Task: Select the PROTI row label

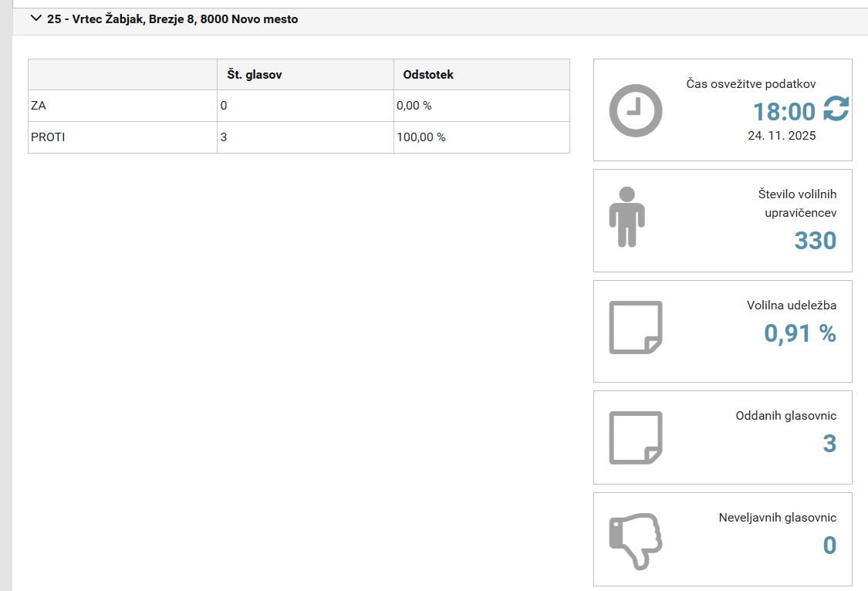Action: pos(46,137)
